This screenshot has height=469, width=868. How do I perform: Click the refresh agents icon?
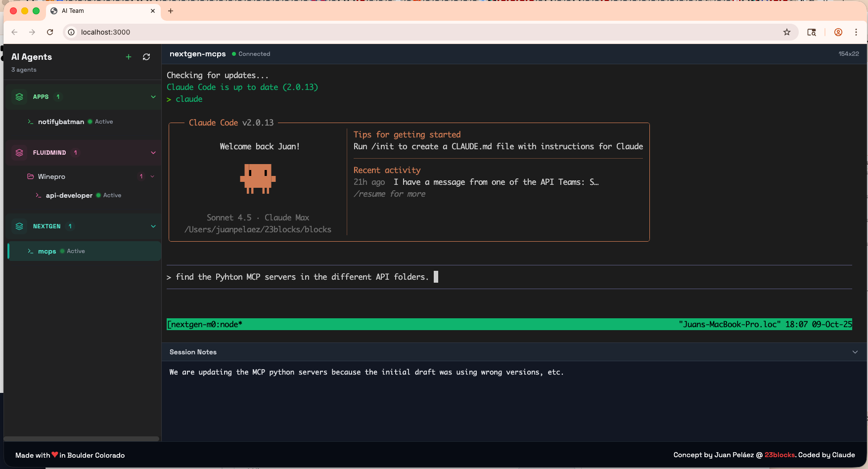[146, 57]
